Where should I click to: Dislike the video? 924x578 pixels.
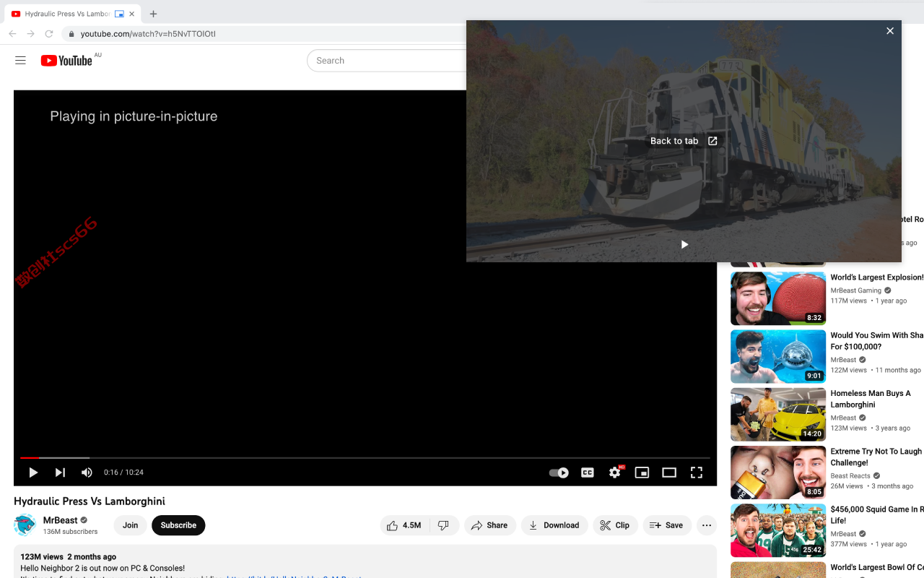(x=444, y=525)
